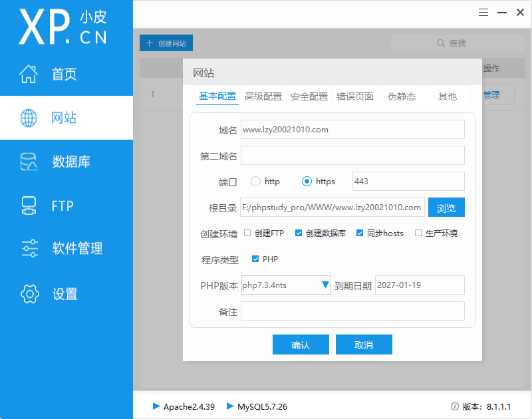Click the 备注 input field
The height and width of the screenshot is (419, 532).
point(352,311)
